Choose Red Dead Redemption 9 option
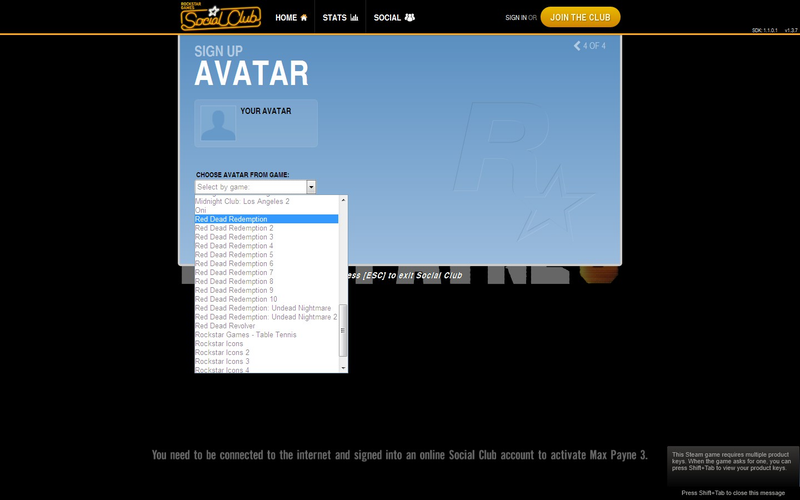This screenshot has height=500, width=800. pyautogui.click(x=266, y=290)
